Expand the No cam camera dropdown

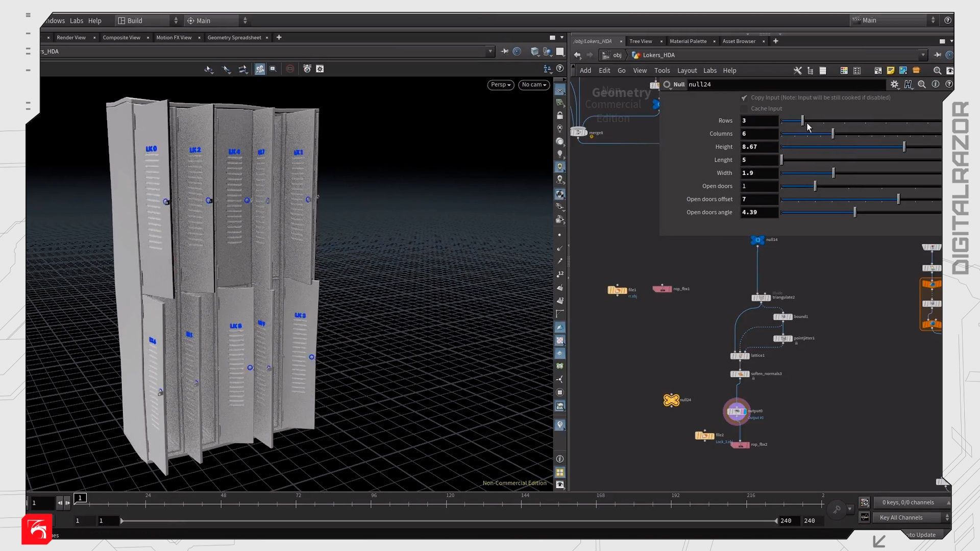[x=534, y=85]
